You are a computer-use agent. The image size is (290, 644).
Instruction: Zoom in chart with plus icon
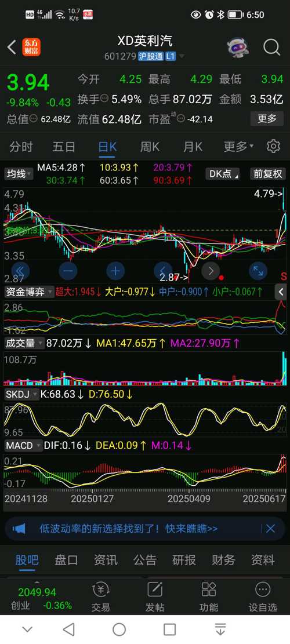[115, 271]
